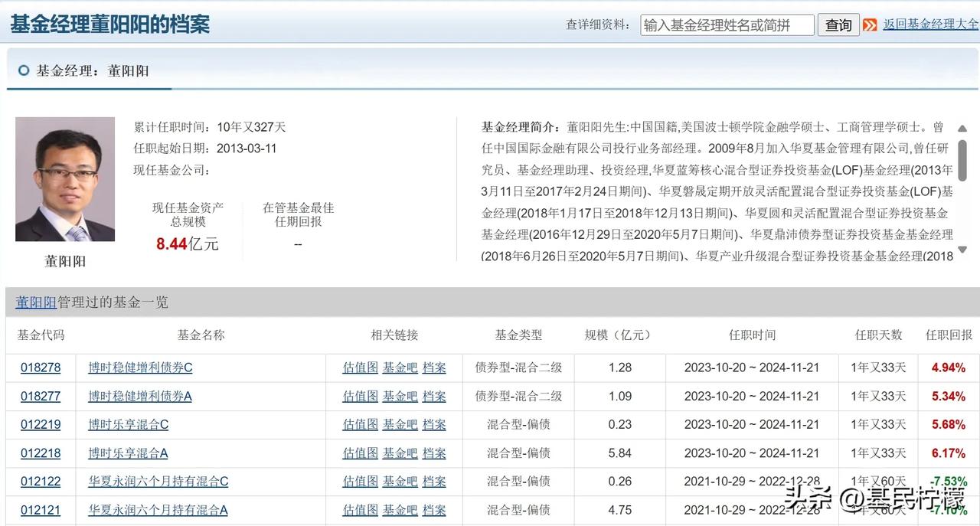This screenshot has height=526, width=980.
Task: Open fund code 012122 link
Action: coord(41,482)
